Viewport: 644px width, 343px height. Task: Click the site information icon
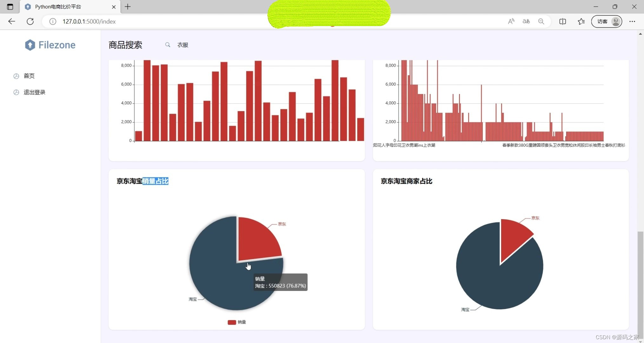pyautogui.click(x=53, y=21)
